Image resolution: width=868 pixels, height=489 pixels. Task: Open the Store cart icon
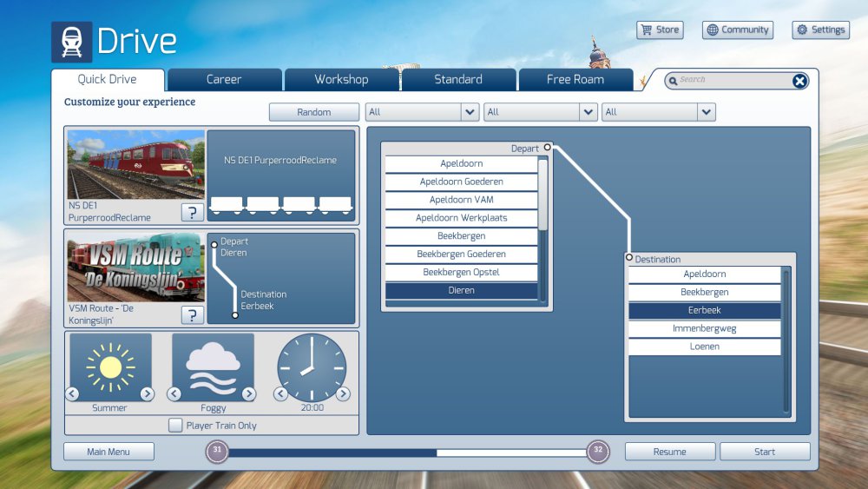(647, 30)
